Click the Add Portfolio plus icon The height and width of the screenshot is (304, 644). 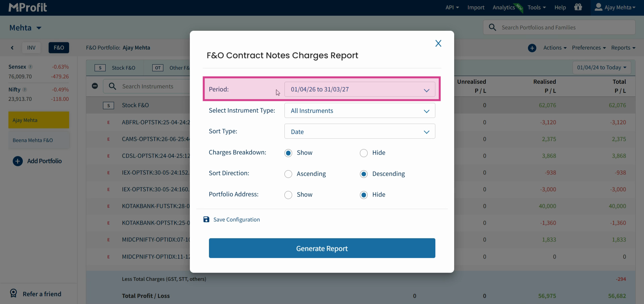18,161
